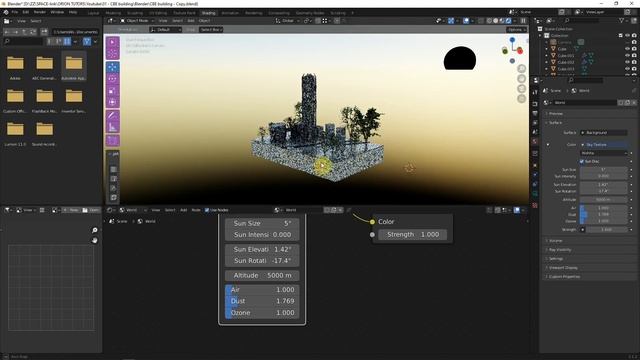Select the Cursor tool in viewport toolbar
The image size is (640, 360).
(113, 53)
